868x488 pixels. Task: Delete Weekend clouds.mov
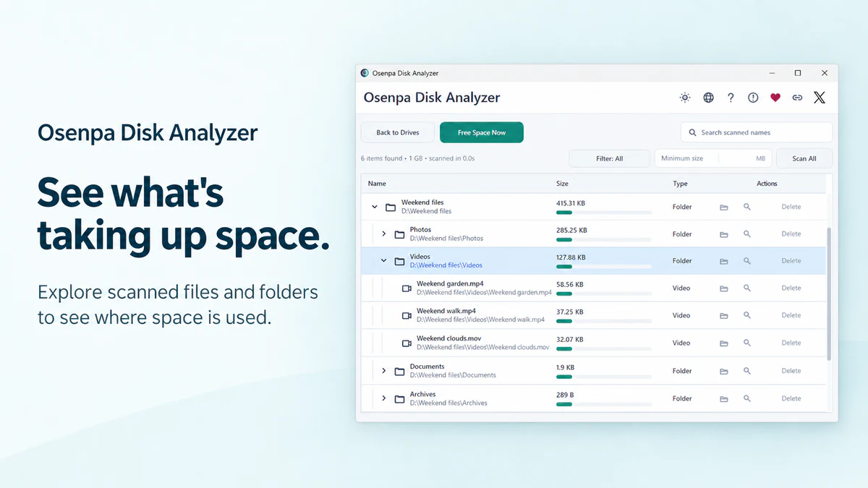click(791, 343)
